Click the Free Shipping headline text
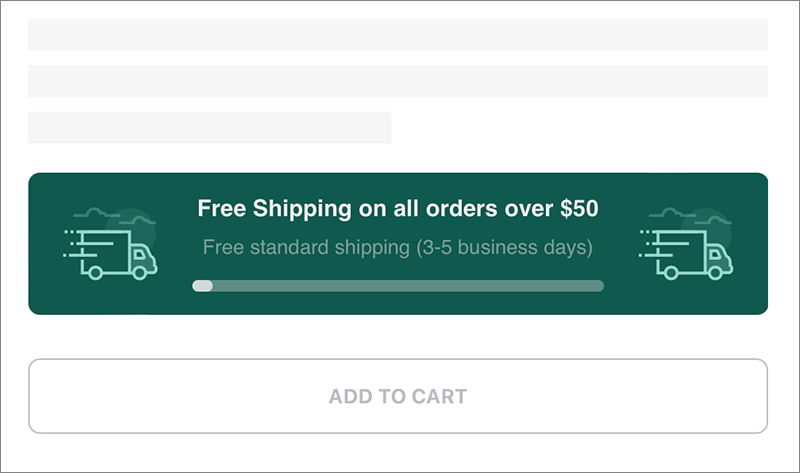 [398, 209]
